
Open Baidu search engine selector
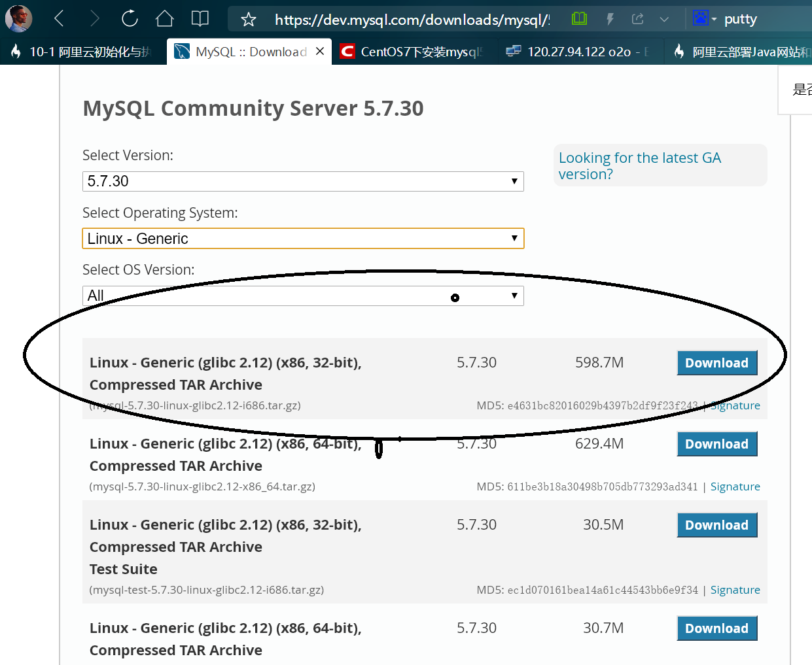(704, 18)
